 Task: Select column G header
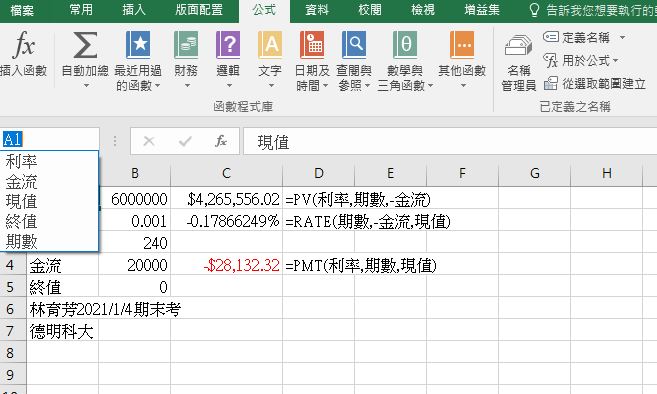(x=534, y=174)
